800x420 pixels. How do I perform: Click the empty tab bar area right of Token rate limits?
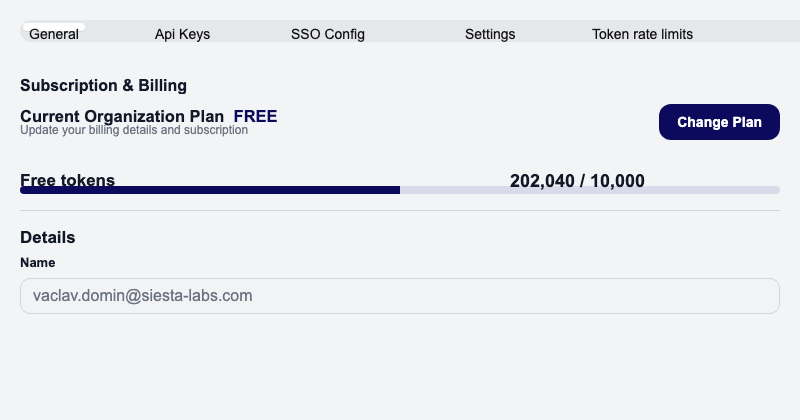pos(745,33)
